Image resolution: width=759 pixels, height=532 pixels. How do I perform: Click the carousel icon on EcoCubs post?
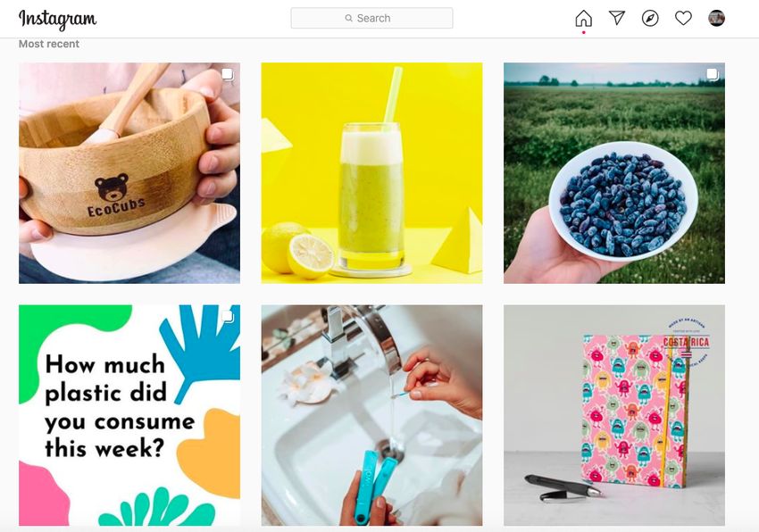coord(227,74)
